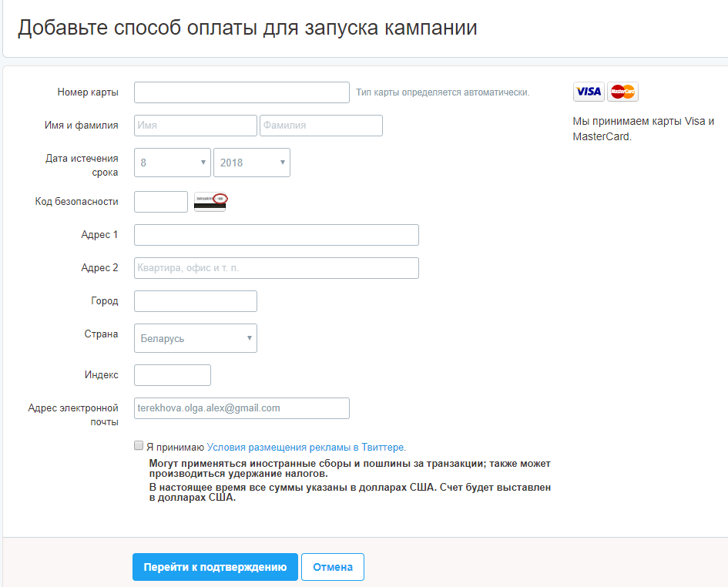Image resolution: width=728 pixels, height=587 pixels.
Task: Click the email address field with the gmail address
Action: (242, 408)
